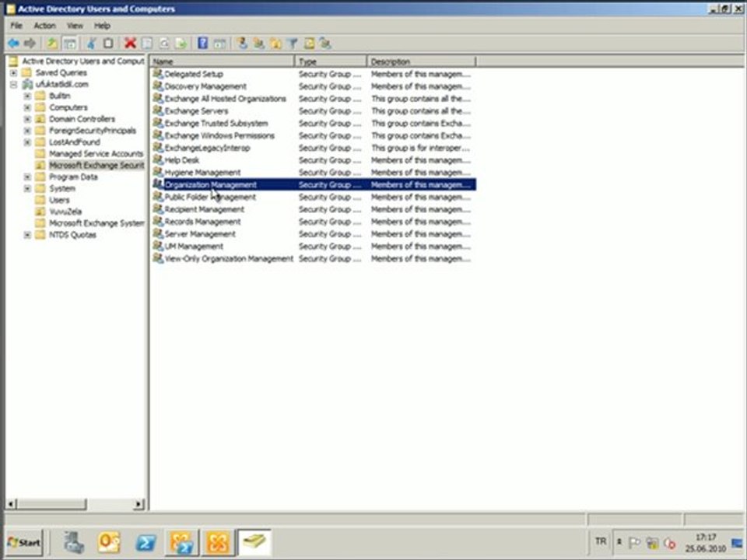Select the VuvuZela organizational unit

coord(65,212)
